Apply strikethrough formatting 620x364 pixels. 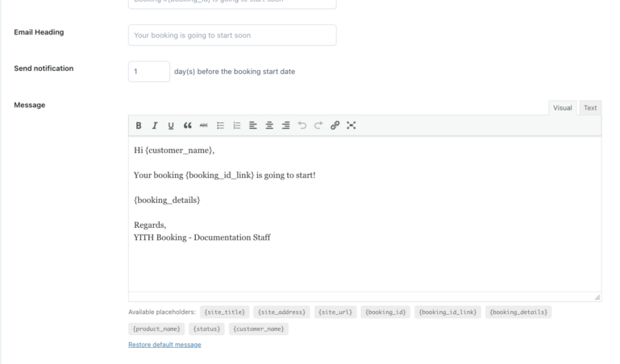[x=204, y=126]
